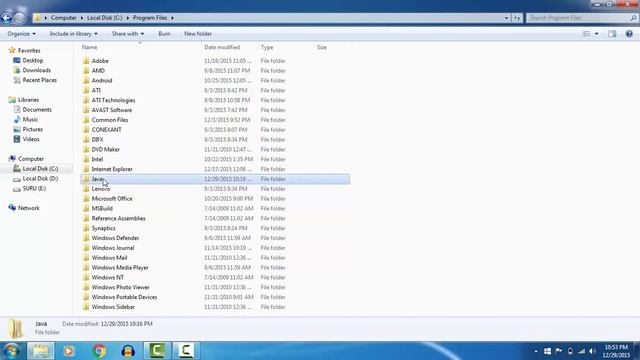The width and height of the screenshot is (640, 360).
Task: Select the Reference Assemblies folder name
Action: click(x=118, y=218)
